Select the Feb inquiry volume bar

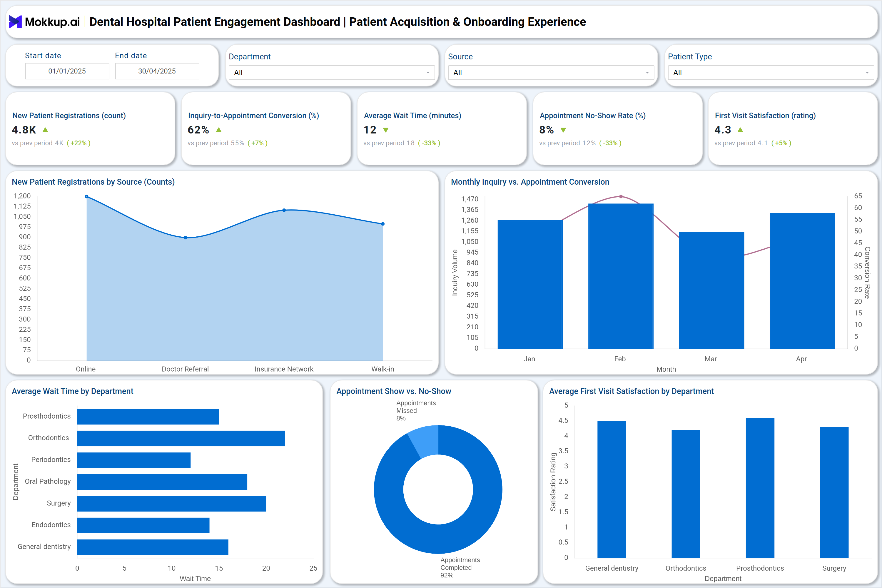(621, 276)
